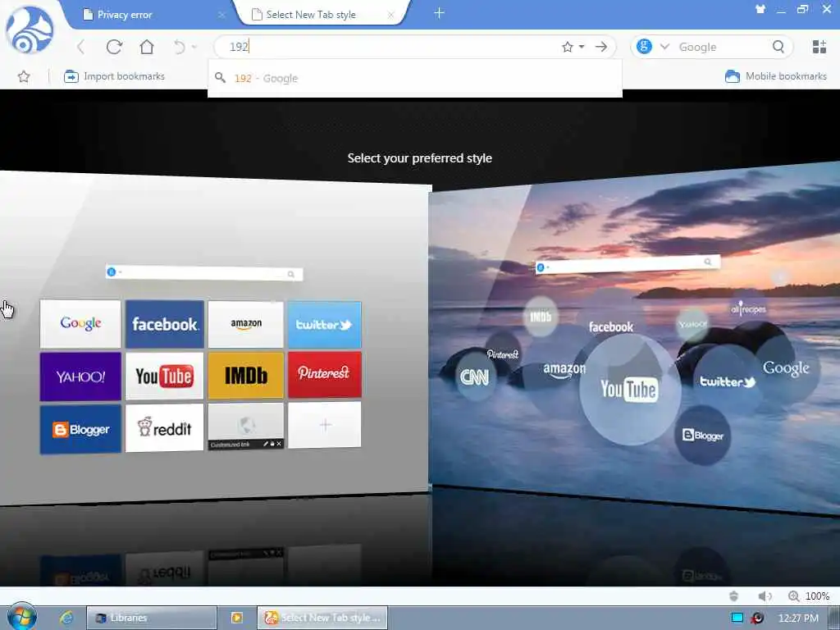Viewport: 840px width, 630px height.
Task: Click the Google bubble
Action: 786,368
